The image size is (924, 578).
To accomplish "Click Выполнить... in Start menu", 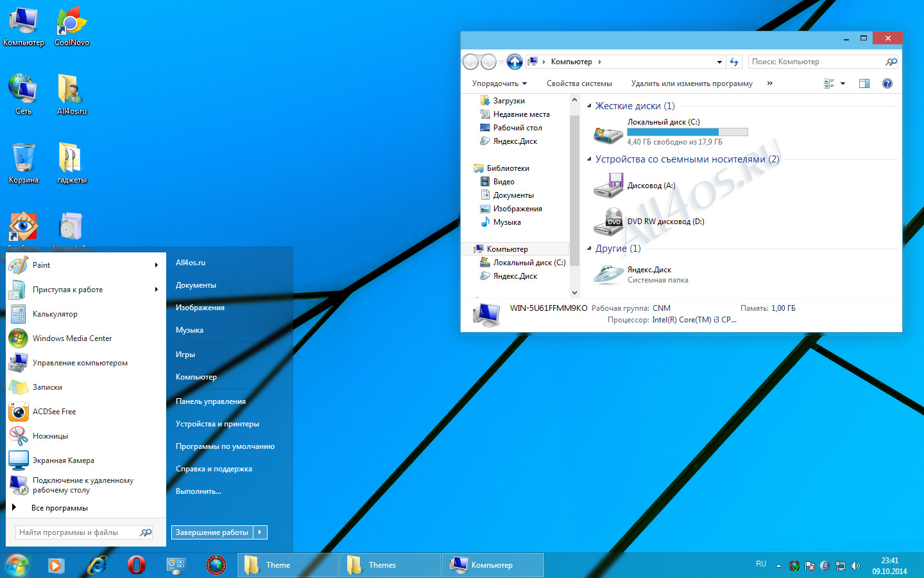I will tap(198, 491).
